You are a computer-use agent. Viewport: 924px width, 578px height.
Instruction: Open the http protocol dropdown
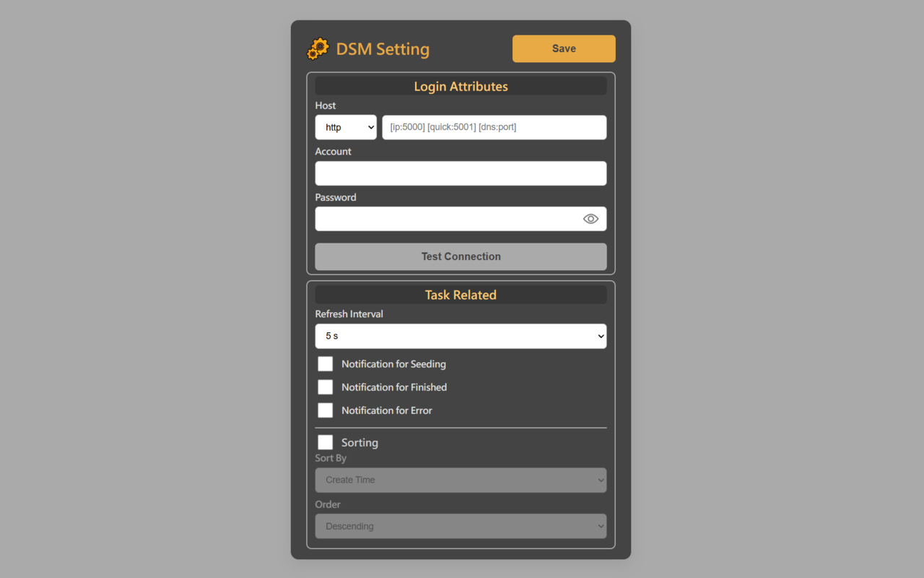(x=346, y=127)
